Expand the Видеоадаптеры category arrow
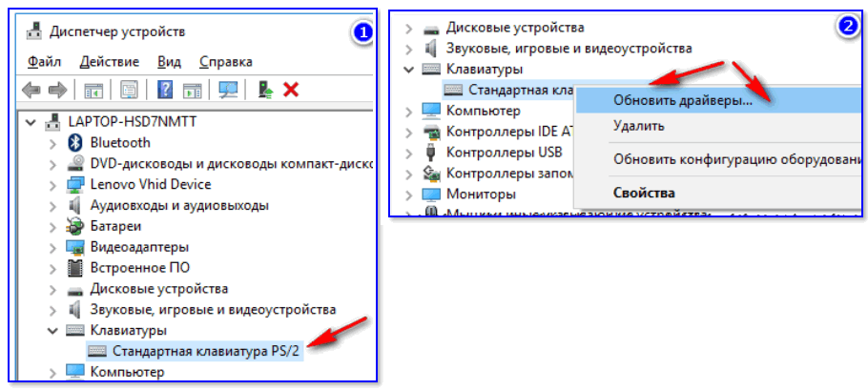868x390 pixels. (54, 247)
